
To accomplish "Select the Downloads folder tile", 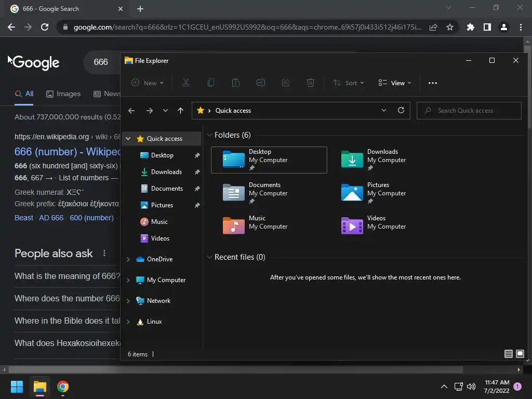I will (388, 160).
